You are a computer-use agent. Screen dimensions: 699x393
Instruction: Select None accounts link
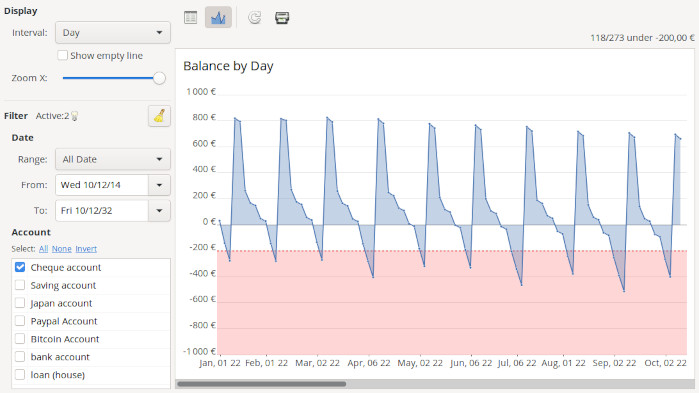[62, 249]
